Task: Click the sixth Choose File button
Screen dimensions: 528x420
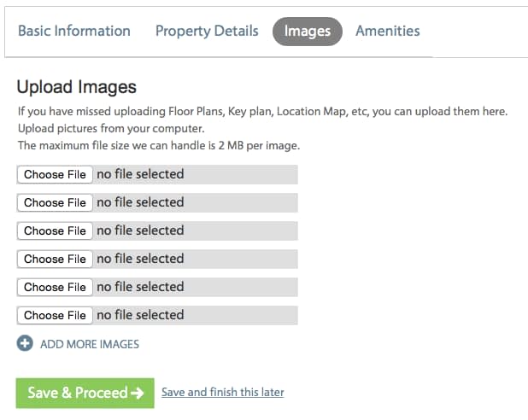Action: point(55,315)
